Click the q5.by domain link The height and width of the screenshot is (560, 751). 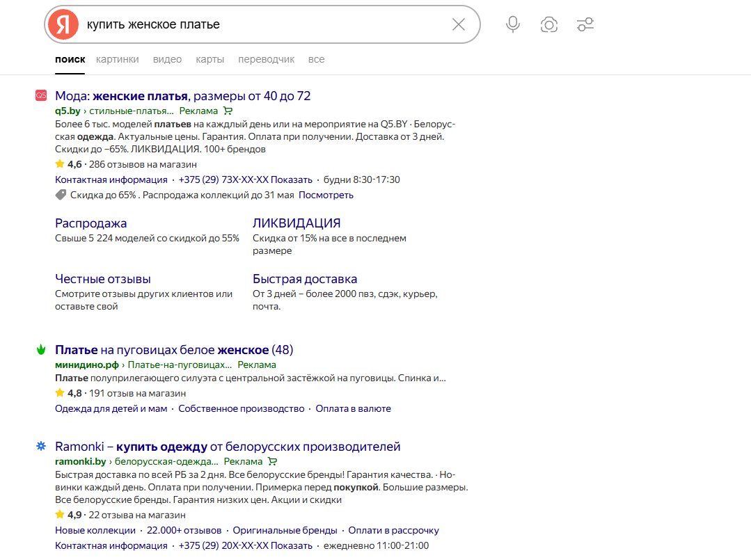pos(68,111)
